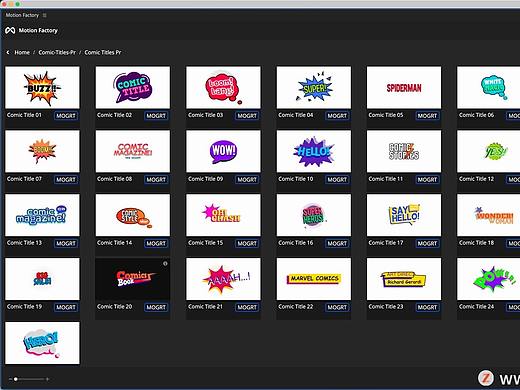Viewport: 520px width, 390px height.
Task: Click MOGRT button for Comic Title 10
Action: (x=337, y=180)
